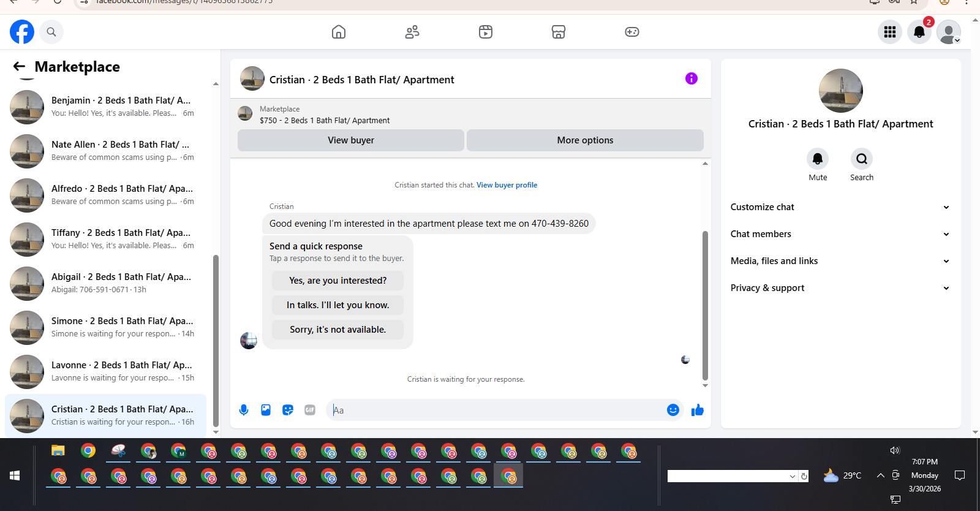Image resolution: width=980 pixels, height=511 pixels.
Task: Click the listing thumbnail beside $750 Marketplace info
Action: [245, 114]
